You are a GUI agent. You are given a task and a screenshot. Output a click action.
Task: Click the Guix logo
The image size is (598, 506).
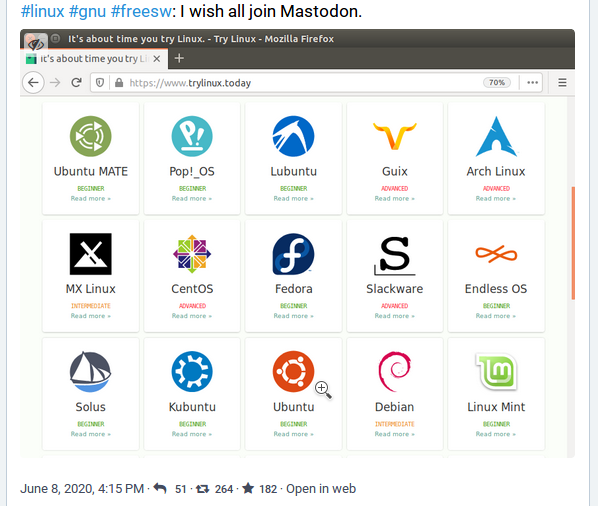[x=395, y=136]
